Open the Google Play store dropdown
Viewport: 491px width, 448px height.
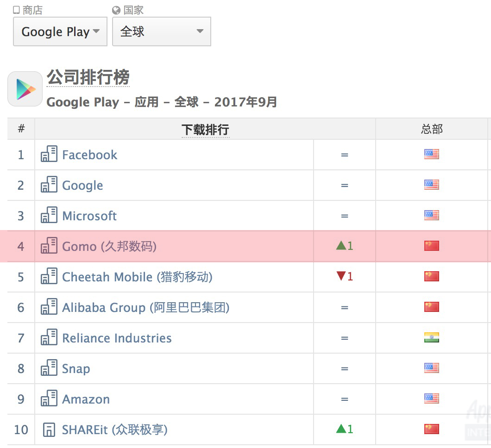60,31
